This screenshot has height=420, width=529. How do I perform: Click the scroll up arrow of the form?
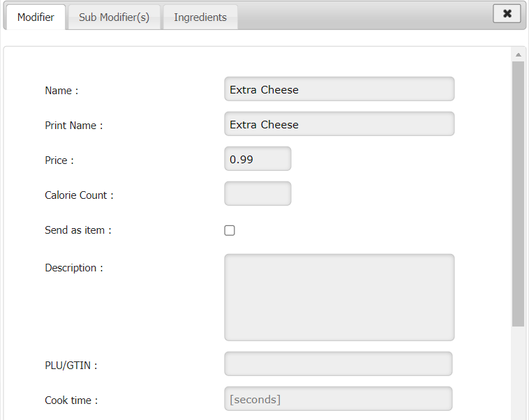[x=518, y=54]
